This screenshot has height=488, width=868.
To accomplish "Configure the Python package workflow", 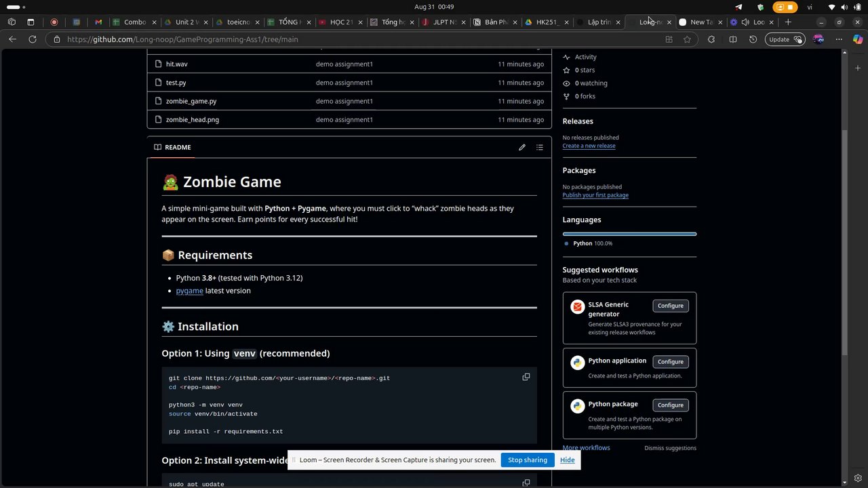I will coord(671,405).
